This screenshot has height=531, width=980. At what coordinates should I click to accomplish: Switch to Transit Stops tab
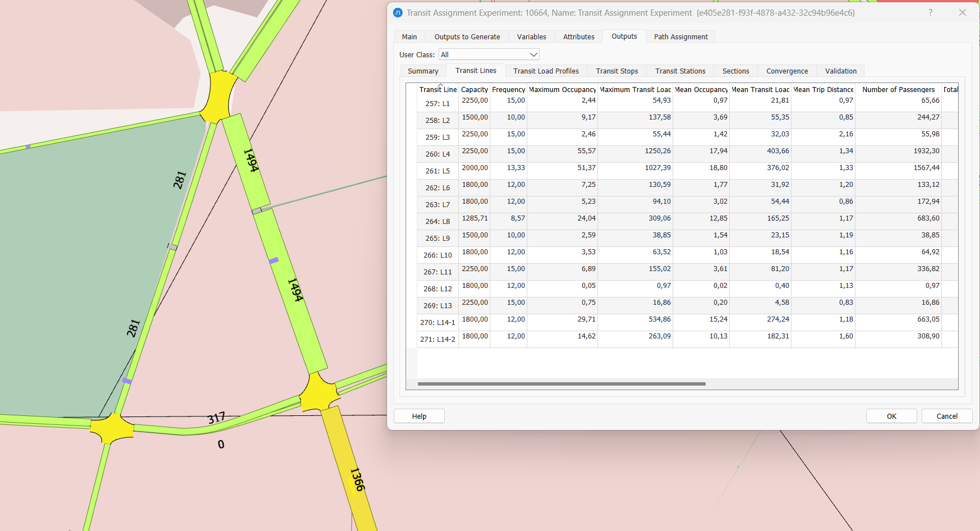[x=616, y=71]
